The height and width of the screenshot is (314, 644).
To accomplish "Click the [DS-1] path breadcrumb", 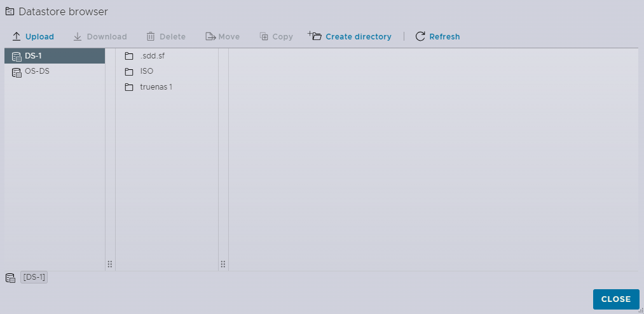I will pos(34,278).
